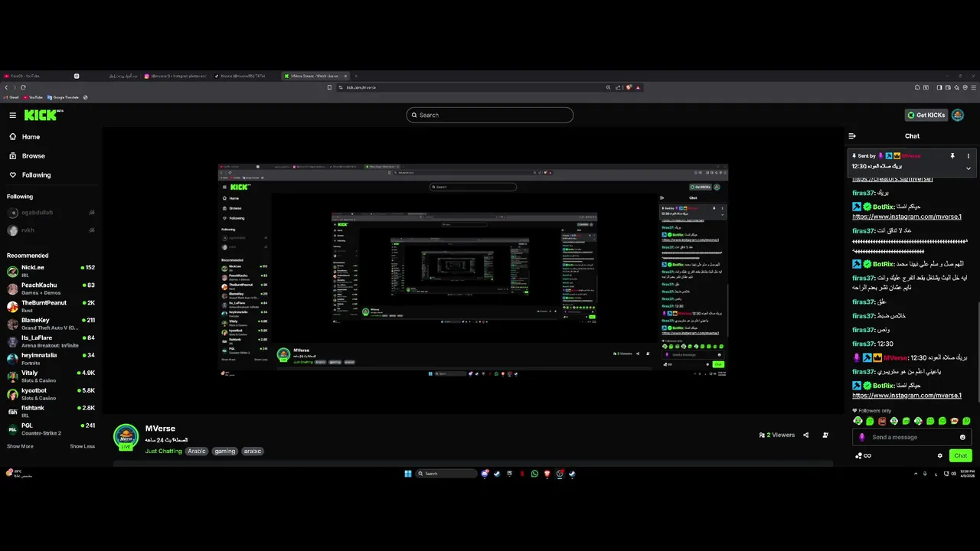Open Browse in the sidebar

coord(27,156)
